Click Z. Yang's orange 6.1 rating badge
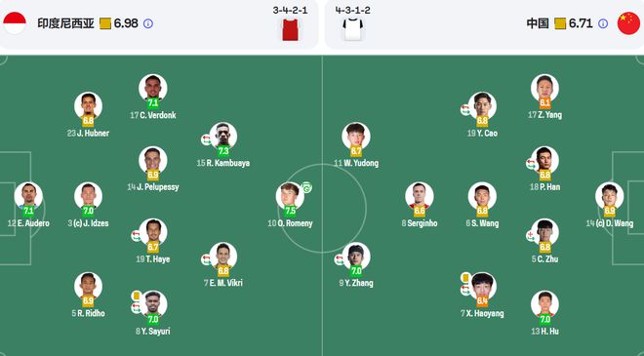Image resolution: width=644 pixels, height=356 pixels. coord(544,102)
